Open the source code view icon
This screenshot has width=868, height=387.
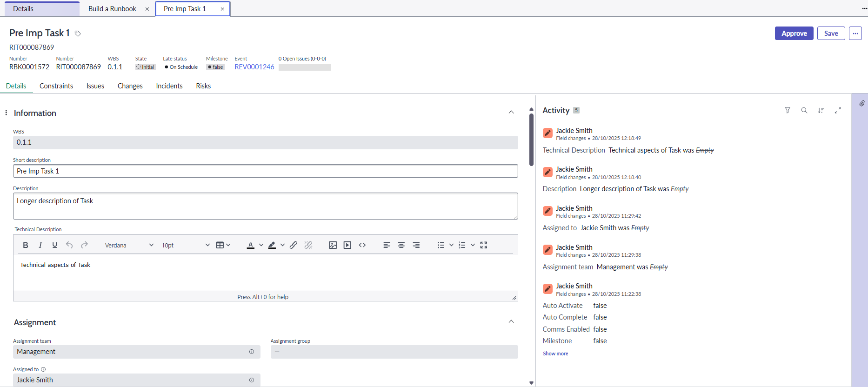pyautogui.click(x=362, y=245)
